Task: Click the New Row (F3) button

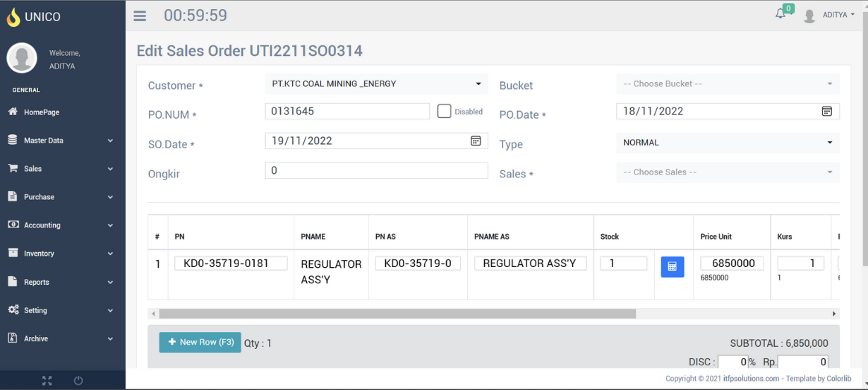Action: (x=200, y=342)
